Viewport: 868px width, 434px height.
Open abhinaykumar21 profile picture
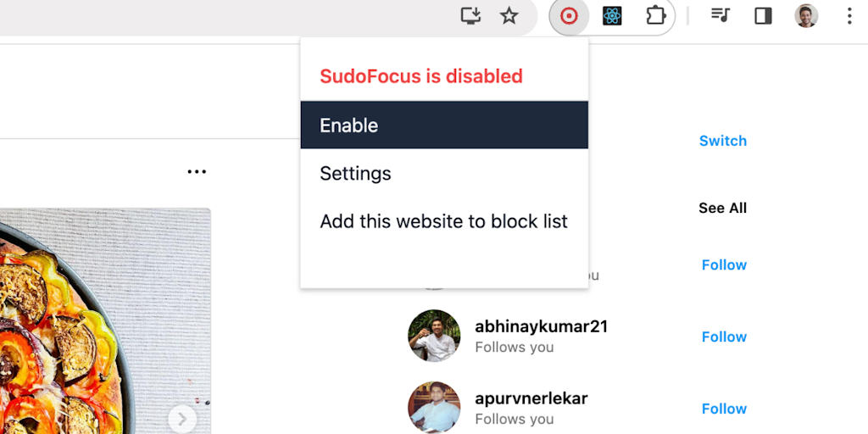pyautogui.click(x=434, y=336)
